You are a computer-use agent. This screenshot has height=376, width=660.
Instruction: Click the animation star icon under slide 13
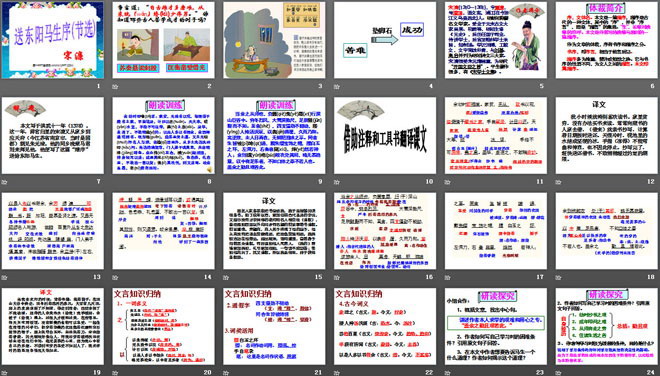click(x=4, y=277)
